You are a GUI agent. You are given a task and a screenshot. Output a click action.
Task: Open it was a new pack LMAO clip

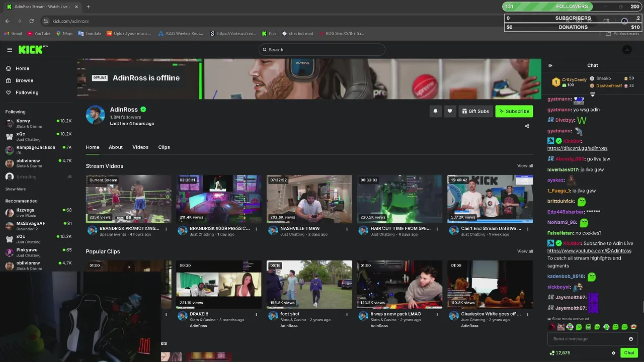[x=399, y=284]
